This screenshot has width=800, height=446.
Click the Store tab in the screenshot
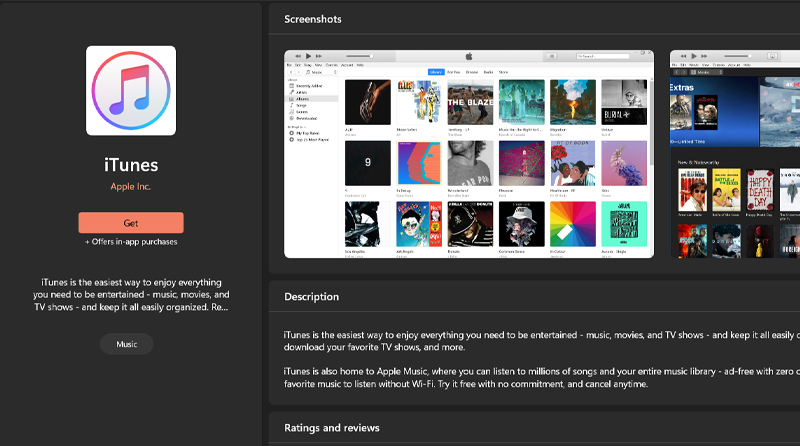tap(503, 72)
